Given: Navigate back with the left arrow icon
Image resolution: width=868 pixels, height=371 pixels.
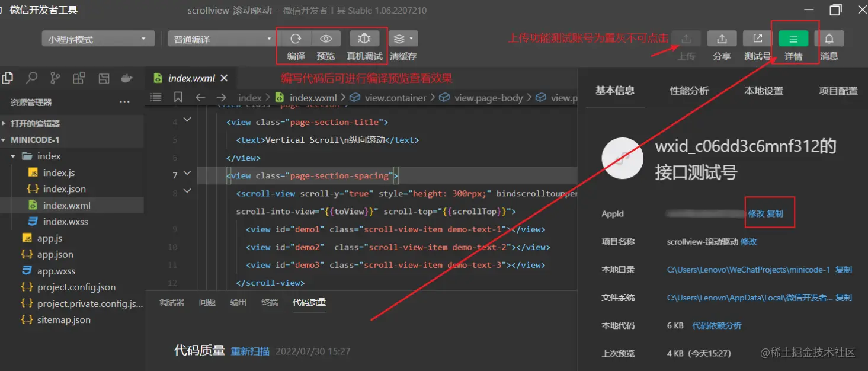Looking at the screenshot, I should pyautogui.click(x=200, y=97).
